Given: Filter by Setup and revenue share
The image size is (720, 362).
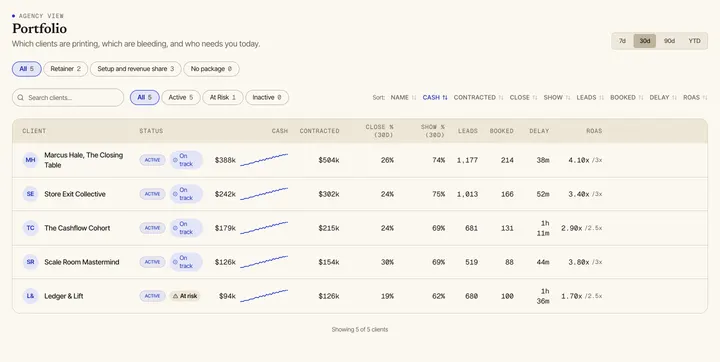Looking at the screenshot, I should coord(135,69).
